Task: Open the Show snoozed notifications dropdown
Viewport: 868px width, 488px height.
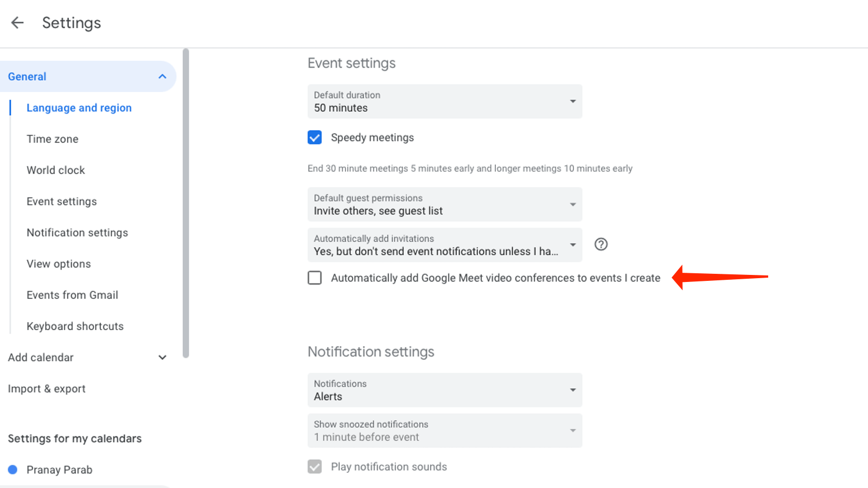Action: (x=445, y=431)
